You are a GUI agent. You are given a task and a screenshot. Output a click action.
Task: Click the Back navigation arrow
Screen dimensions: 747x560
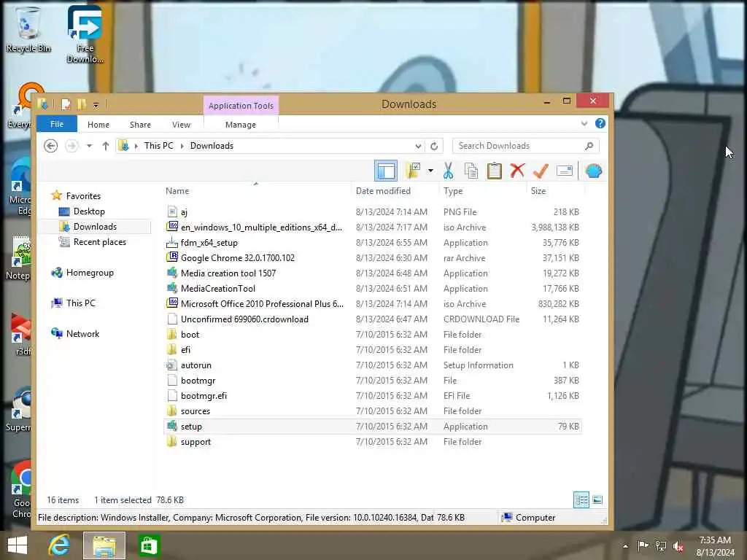tap(50, 146)
